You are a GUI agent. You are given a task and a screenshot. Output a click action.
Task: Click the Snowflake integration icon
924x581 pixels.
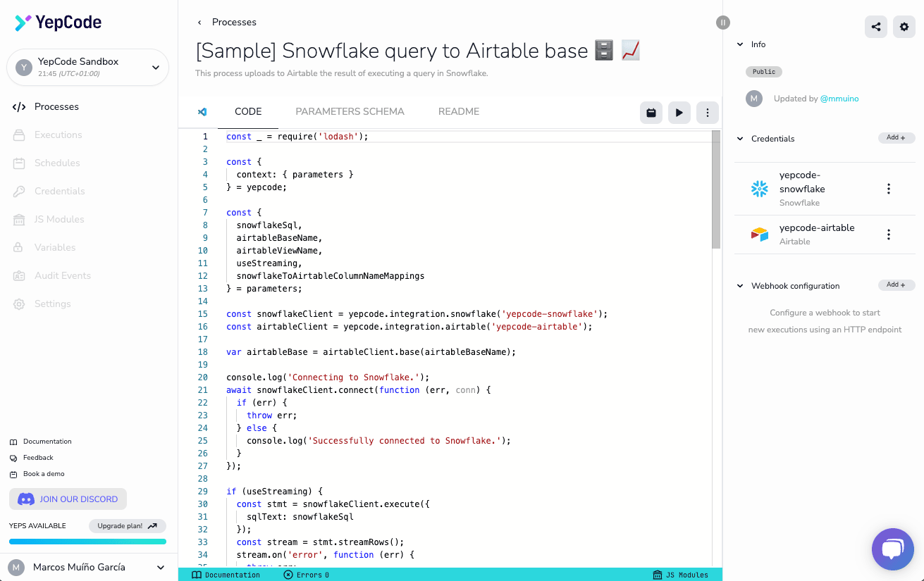759,189
